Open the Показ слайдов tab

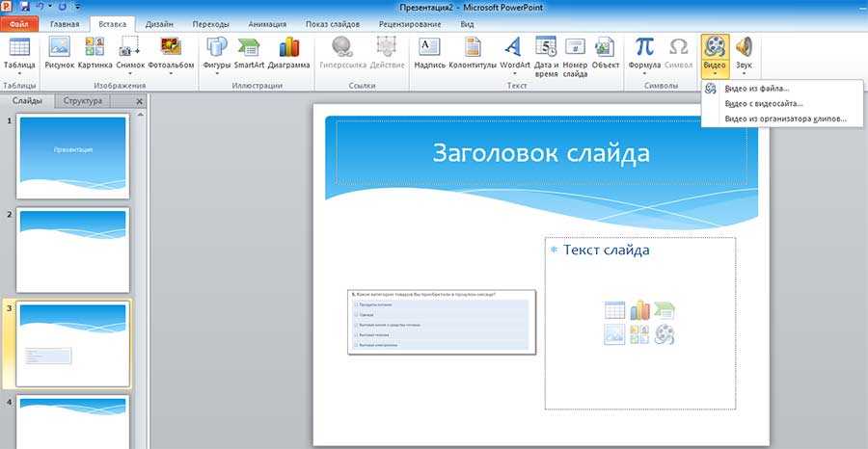click(333, 24)
